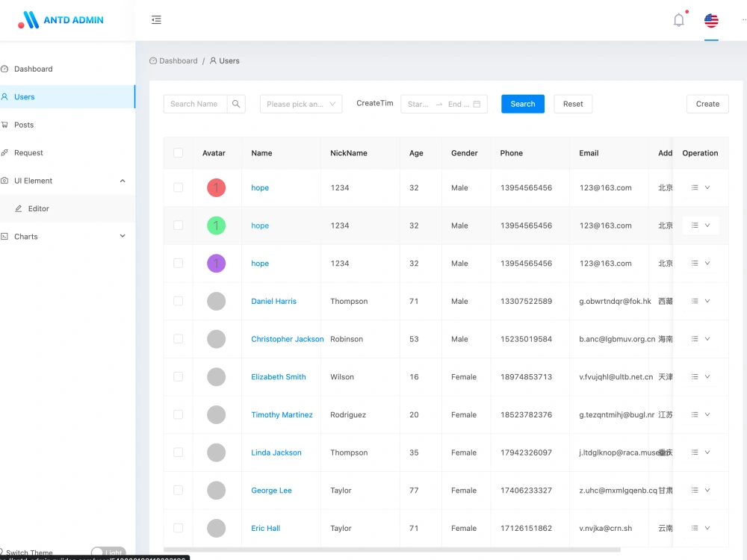
Task: Click operation list icon for Daniel Harris
Action: pyautogui.click(x=695, y=301)
